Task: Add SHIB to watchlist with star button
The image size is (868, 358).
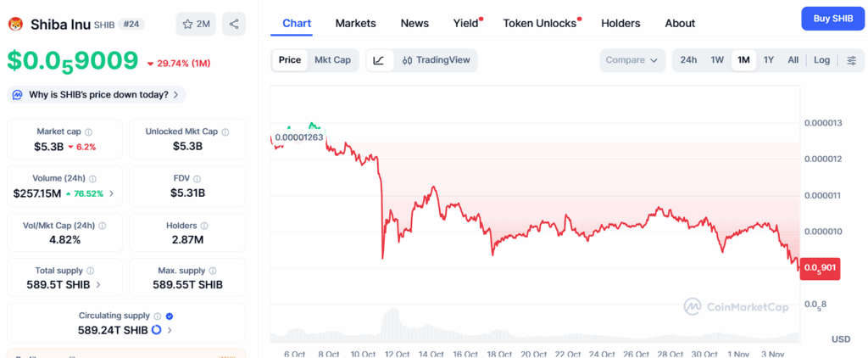Action: [x=196, y=24]
